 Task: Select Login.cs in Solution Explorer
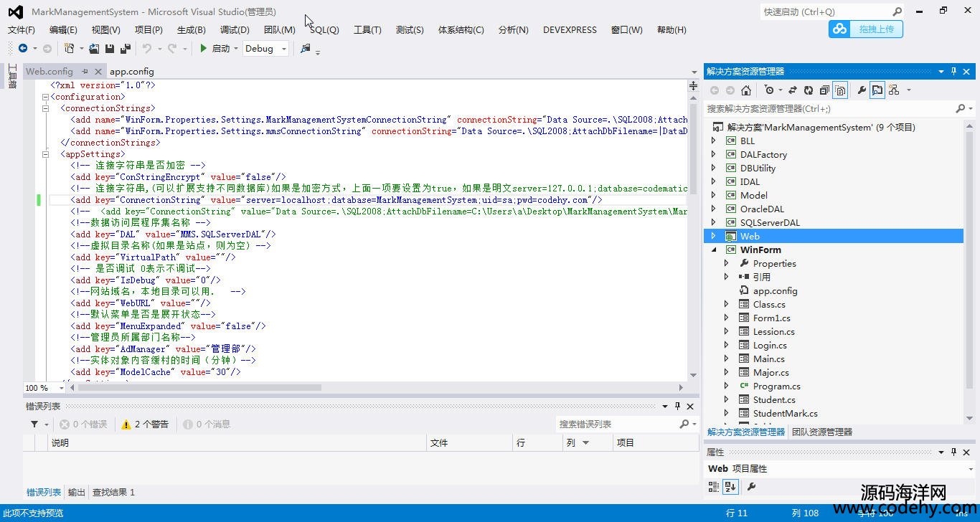coord(769,346)
